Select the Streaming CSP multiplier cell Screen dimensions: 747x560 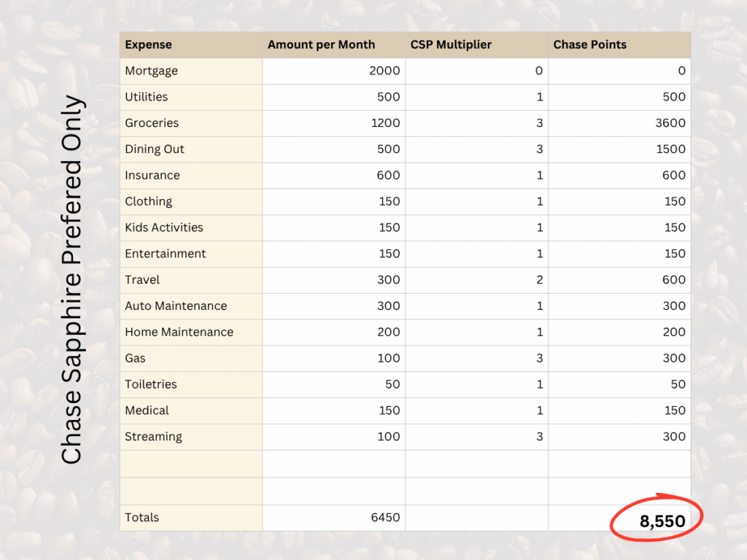point(477,437)
